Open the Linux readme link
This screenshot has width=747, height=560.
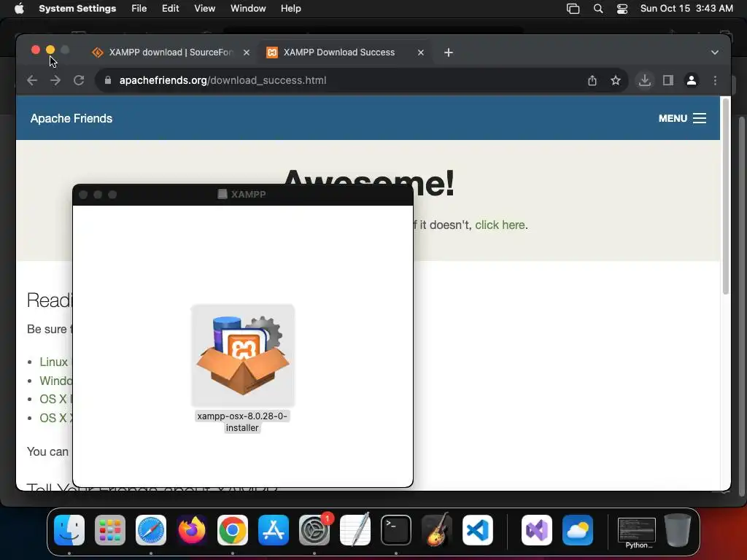click(54, 362)
